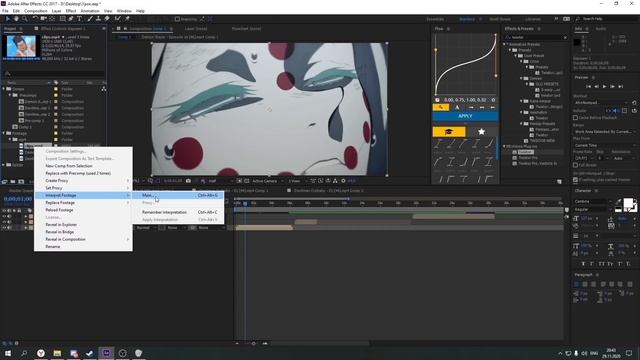The width and height of the screenshot is (640, 360).
Task: Click the project footage thumbnail preview
Action: (x=21, y=47)
